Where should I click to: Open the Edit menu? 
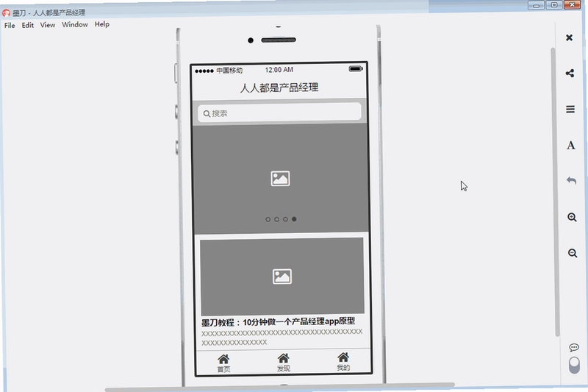click(28, 25)
